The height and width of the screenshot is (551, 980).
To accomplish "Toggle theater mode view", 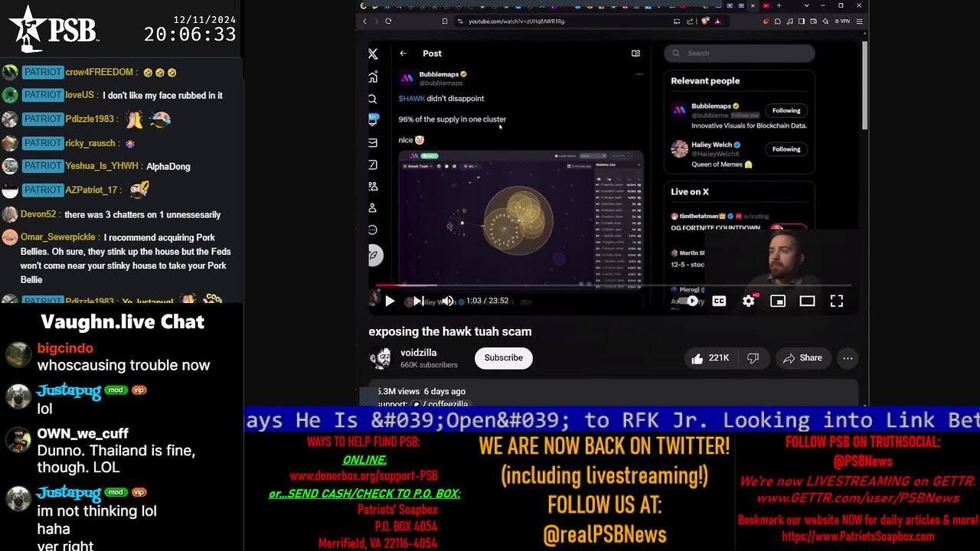I will [807, 302].
